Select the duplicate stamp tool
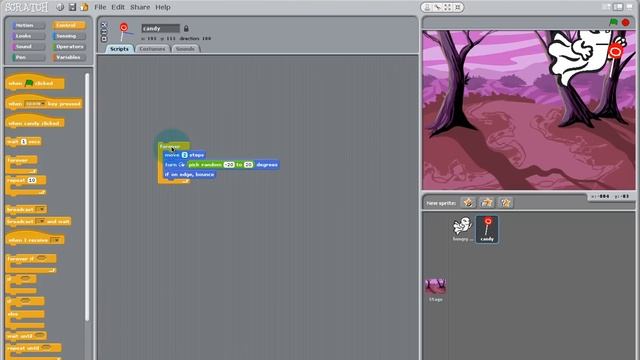This screenshot has width=640, height=360. click(427, 7)
